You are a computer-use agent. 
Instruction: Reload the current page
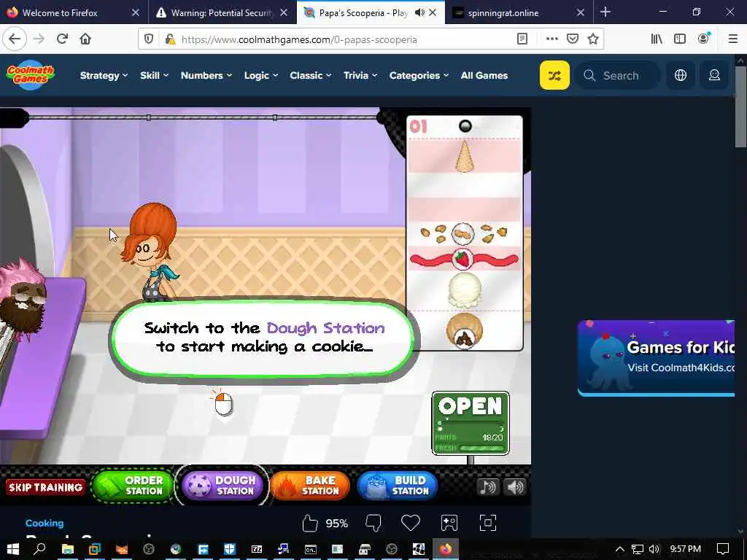(x=62, y=39)
